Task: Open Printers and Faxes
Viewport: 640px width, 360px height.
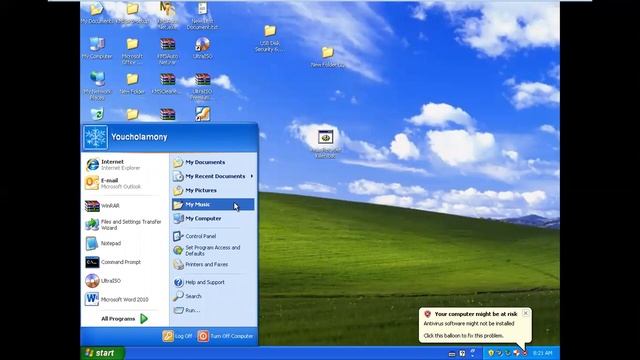Action: [x=213, y=264]
